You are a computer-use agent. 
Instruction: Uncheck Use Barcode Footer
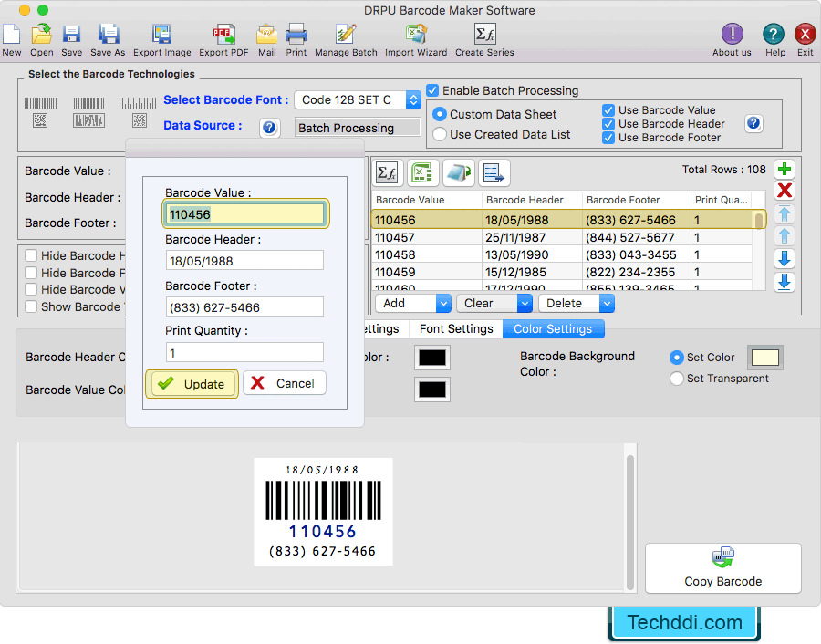pos(608,138)
